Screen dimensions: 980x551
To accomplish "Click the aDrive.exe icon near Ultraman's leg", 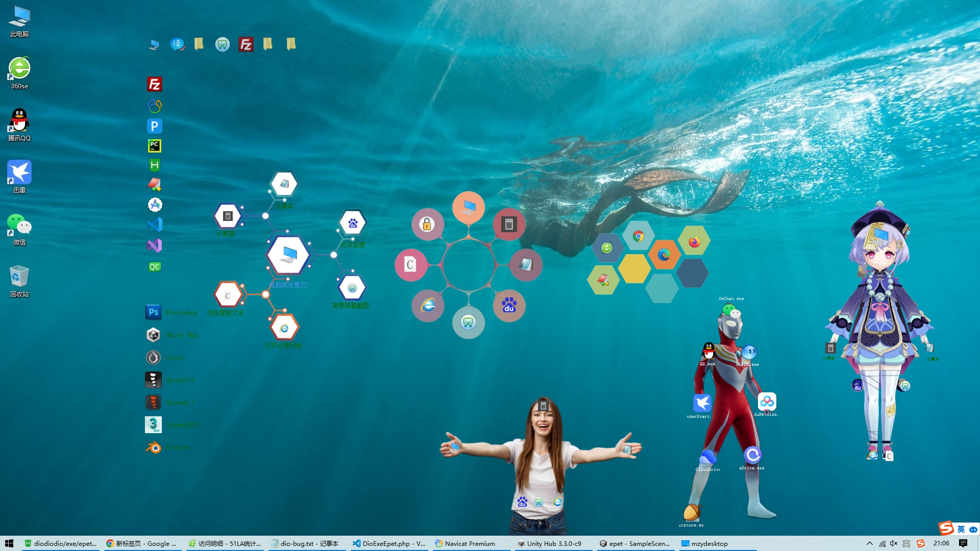I will (x=752, y=455).
